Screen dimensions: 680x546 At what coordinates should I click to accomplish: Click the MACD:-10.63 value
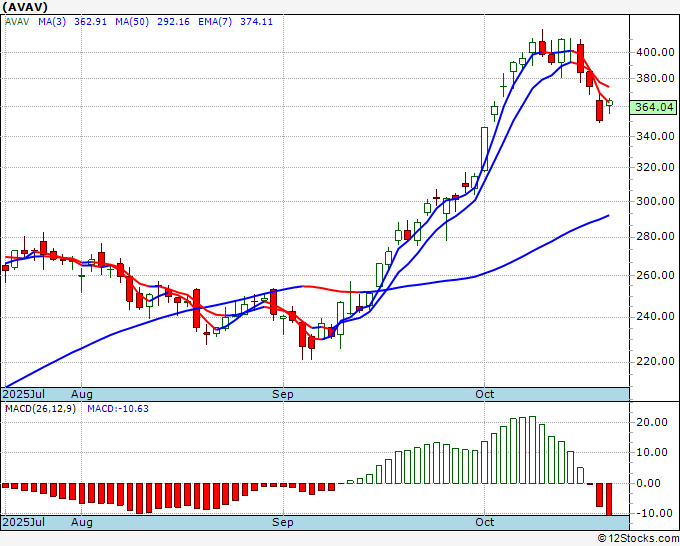(x=118, y=409)
